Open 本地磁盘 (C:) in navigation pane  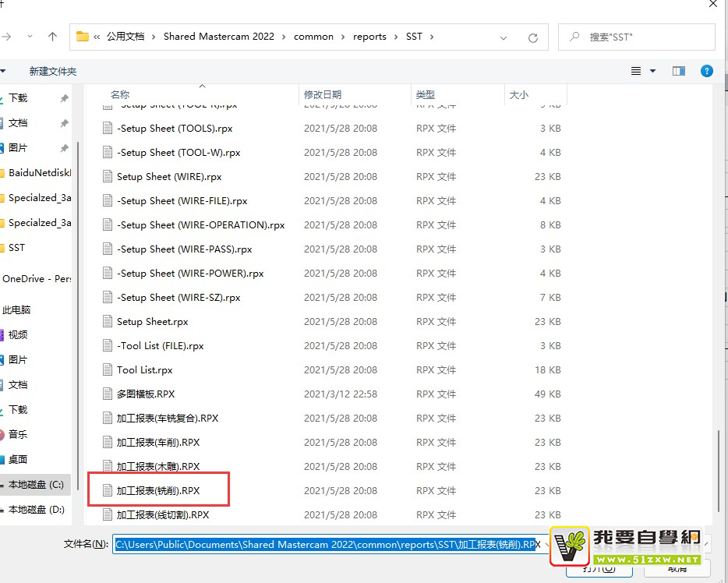[x=36, y=484]
